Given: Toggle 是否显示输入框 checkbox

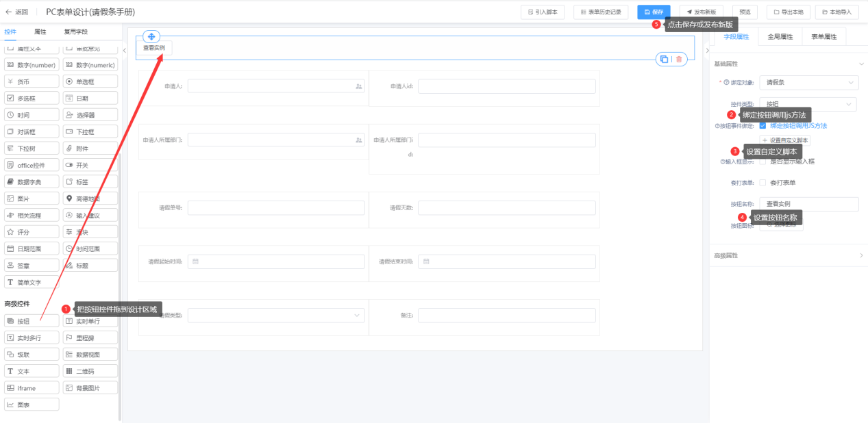Looking at the screenshot, I should tap(762, 162).
